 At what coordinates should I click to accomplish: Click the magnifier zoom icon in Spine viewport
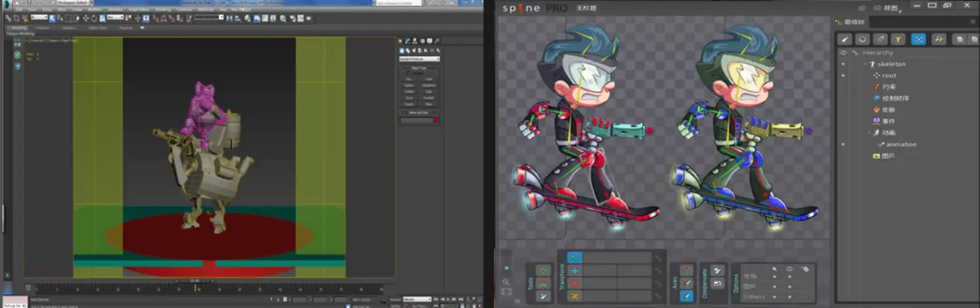point(507,282)
